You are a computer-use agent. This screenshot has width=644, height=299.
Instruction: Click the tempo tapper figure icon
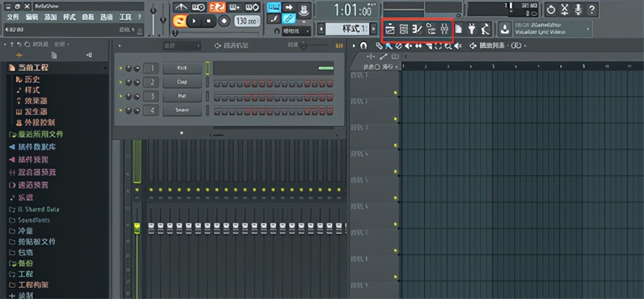point(485,29)
